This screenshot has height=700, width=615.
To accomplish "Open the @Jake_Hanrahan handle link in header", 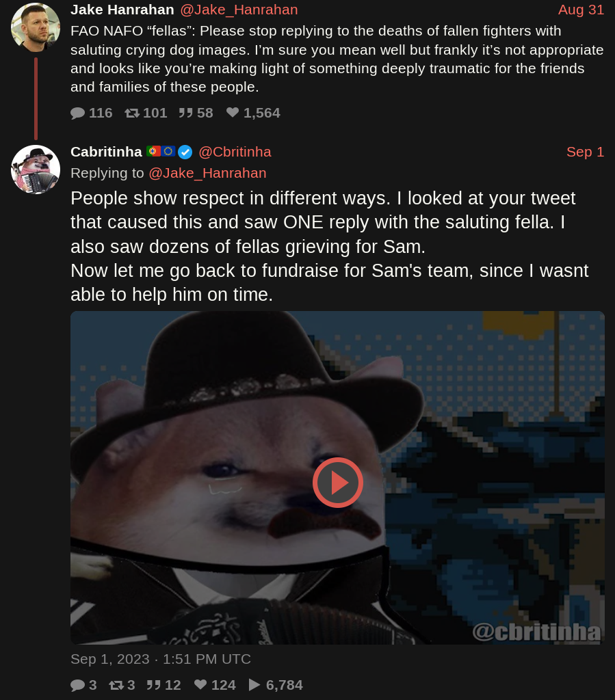I will coord(239,10).
